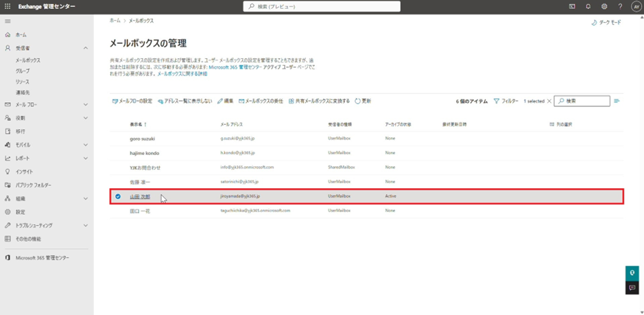Open the AY account avatar
Viewport: 644px width, 315px height.
point(635,7)
